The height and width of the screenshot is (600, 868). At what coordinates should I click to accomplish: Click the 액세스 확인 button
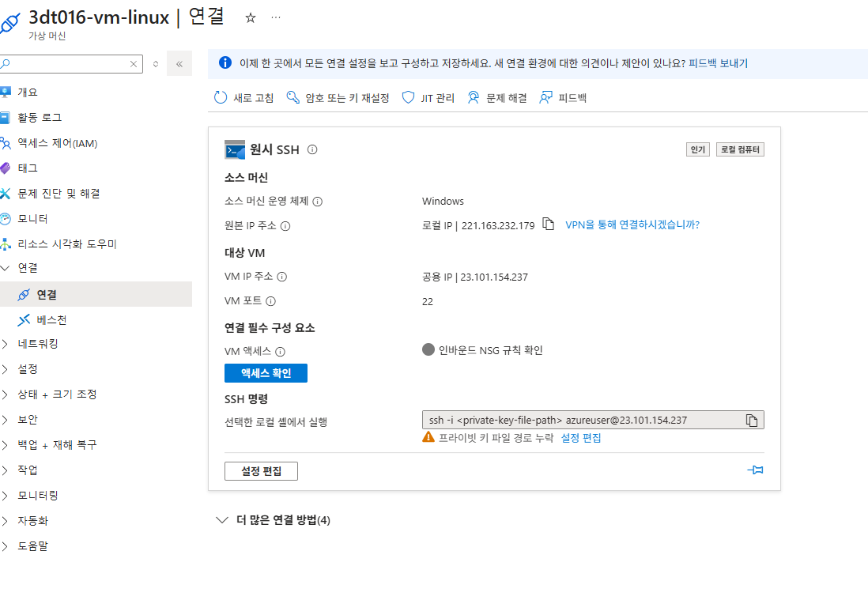[x=266, y=373]
